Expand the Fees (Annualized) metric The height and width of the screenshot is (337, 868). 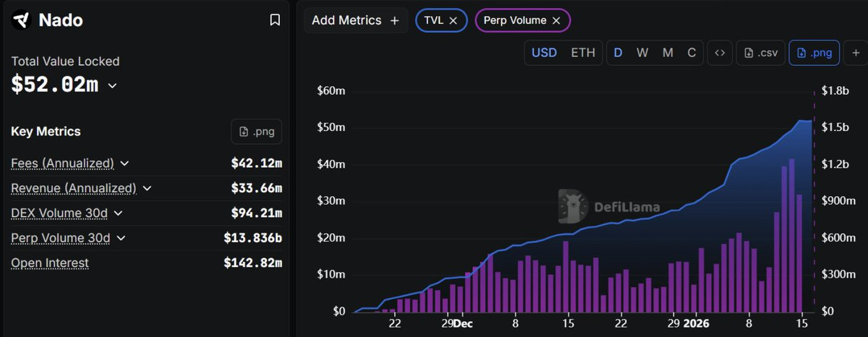124,163
